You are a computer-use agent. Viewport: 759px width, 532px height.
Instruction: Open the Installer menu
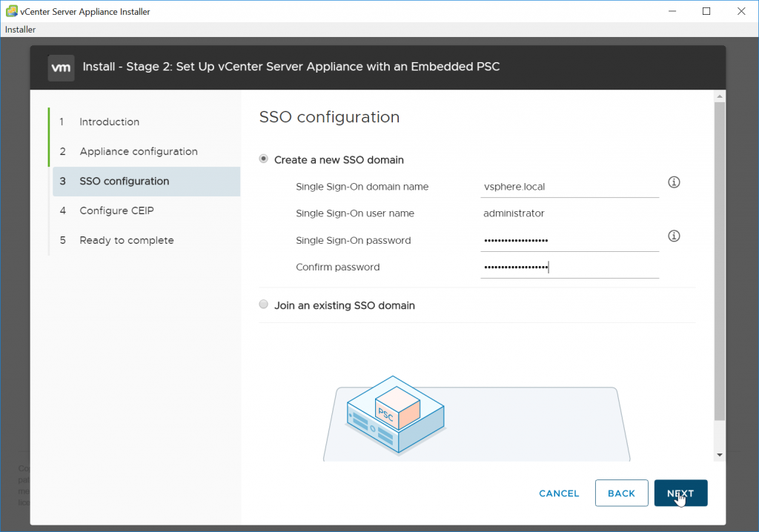click(x=20, y=30)
